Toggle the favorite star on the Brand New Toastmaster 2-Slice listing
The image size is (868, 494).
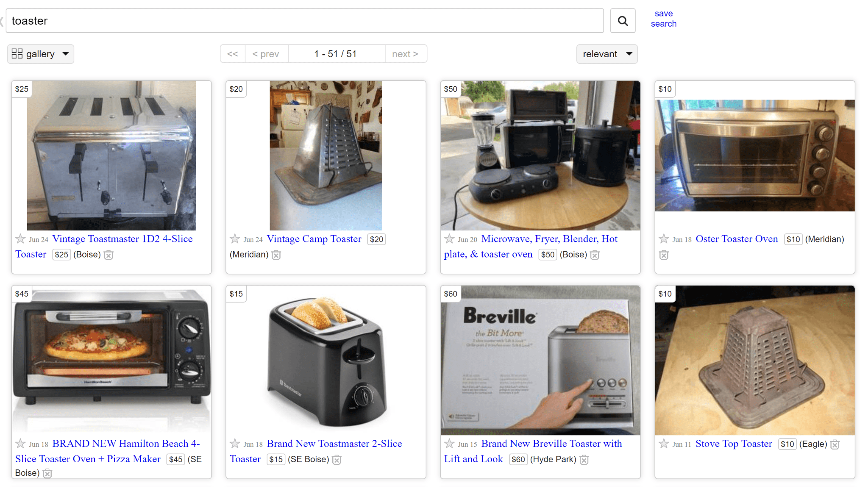coord(234,444)
